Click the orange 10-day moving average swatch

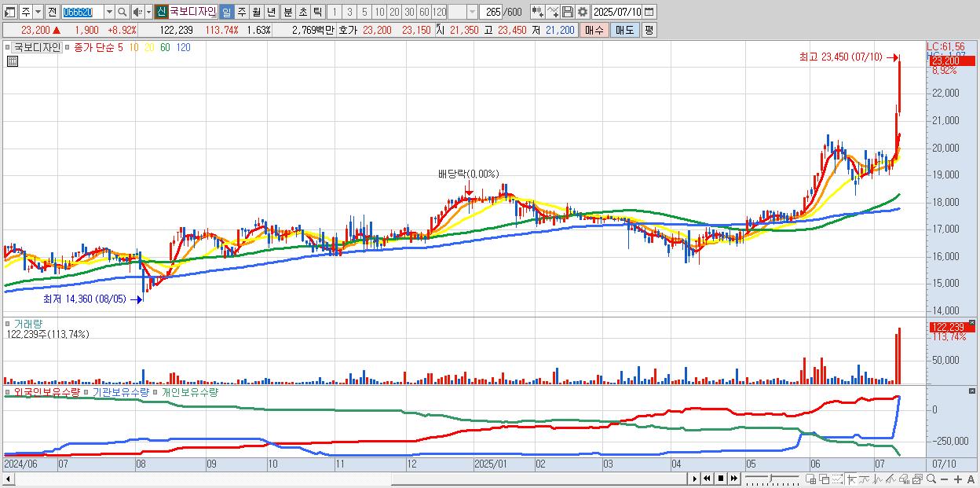tap(134, 47)
